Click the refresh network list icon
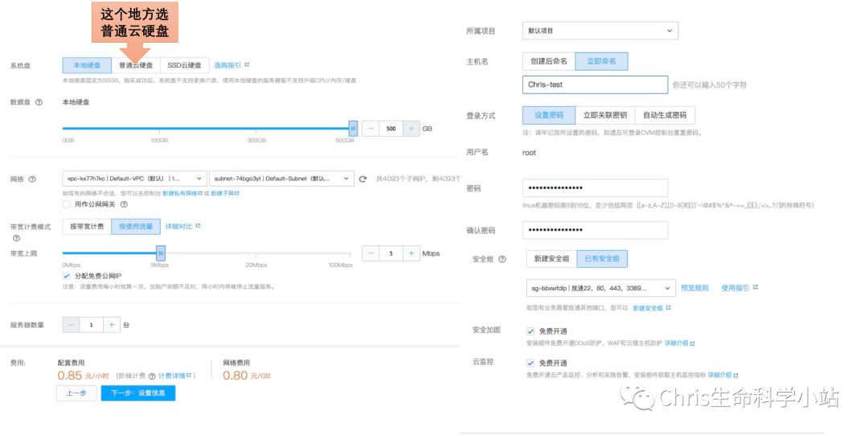 point(362,179)
